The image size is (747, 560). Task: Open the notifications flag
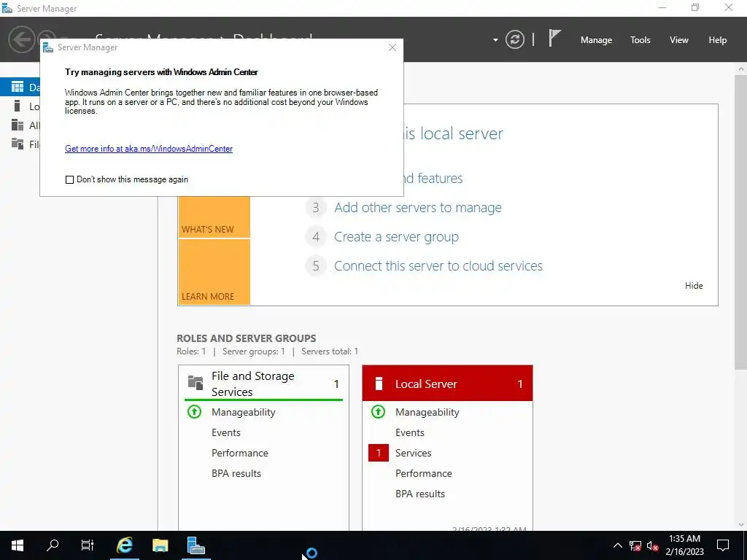click(554, 38)
